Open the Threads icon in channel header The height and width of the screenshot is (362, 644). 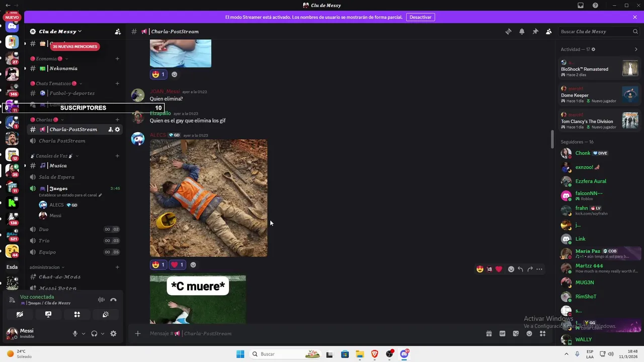[x=508, y=31]
